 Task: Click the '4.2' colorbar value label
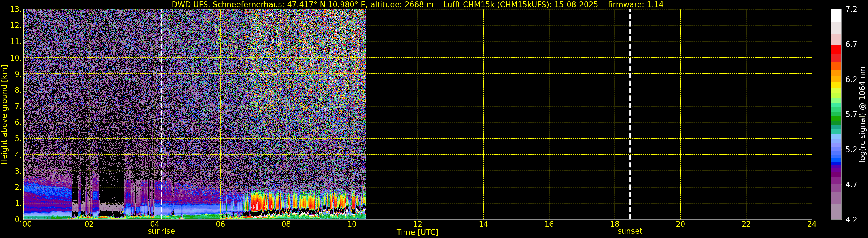[x=851, y=220]
